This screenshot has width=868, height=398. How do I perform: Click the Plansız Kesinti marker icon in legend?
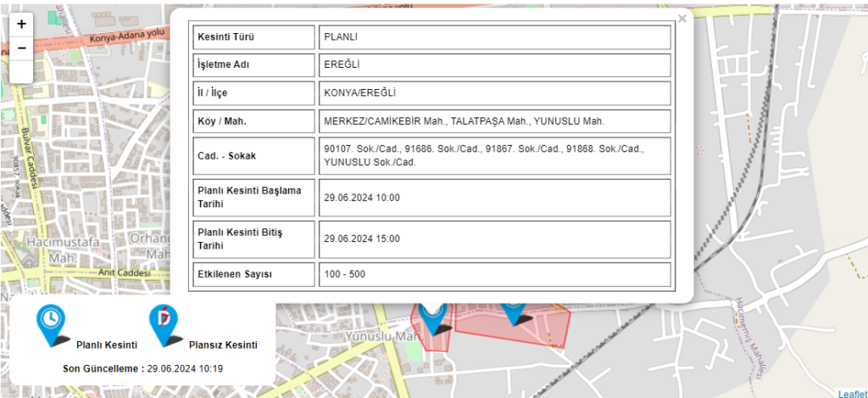coord(164,326)
